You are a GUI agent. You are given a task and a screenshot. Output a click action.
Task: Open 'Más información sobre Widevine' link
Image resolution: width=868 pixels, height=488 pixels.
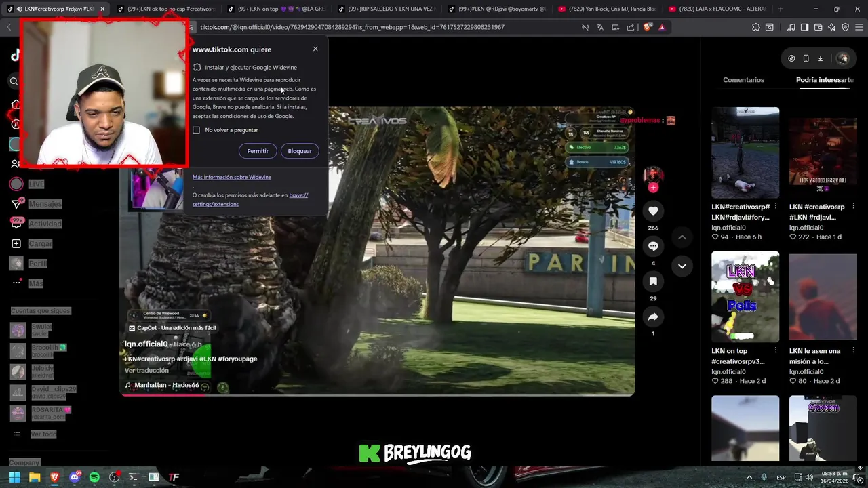point(232,177)
